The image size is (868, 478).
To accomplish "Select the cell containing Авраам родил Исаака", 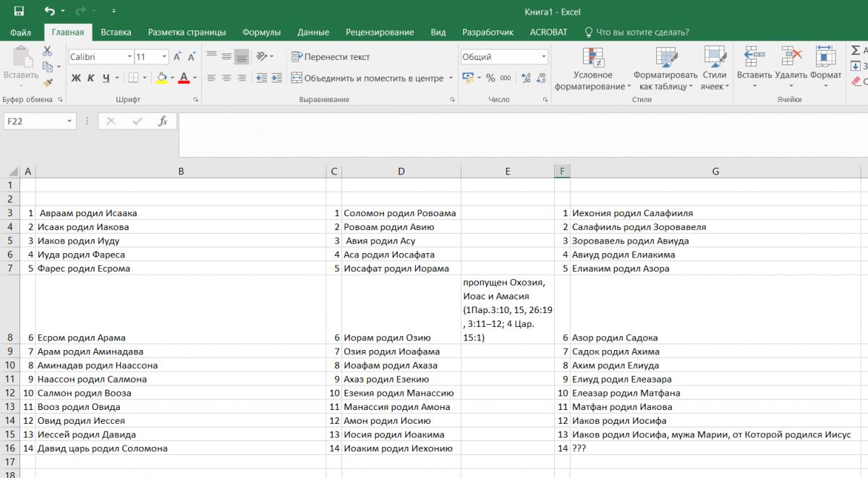I will point(181,213).
